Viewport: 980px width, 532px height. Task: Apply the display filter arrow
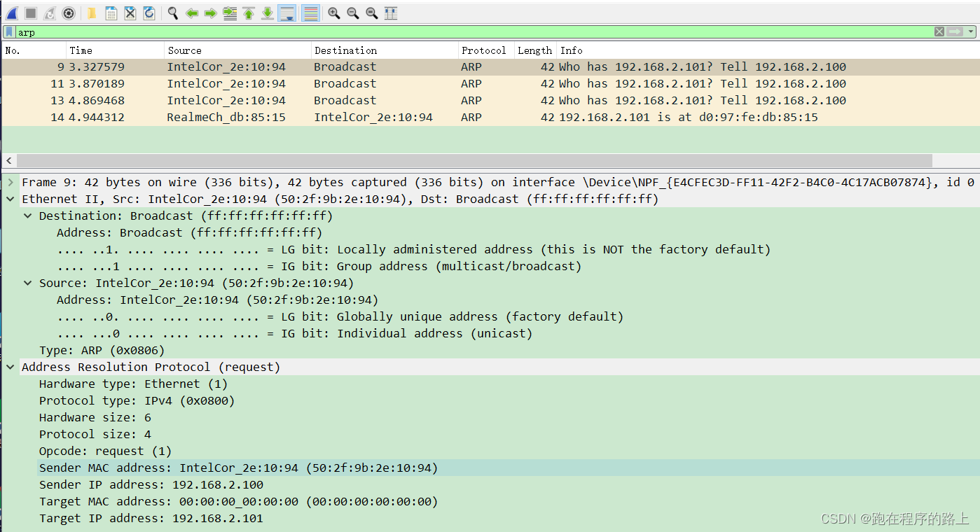(x=955, y=31)
